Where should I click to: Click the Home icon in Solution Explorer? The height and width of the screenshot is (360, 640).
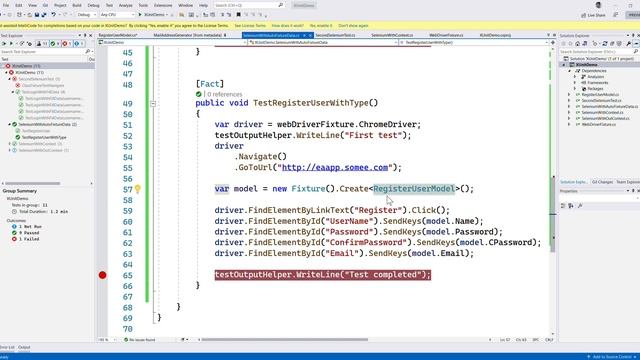click(x=578, y=43)
